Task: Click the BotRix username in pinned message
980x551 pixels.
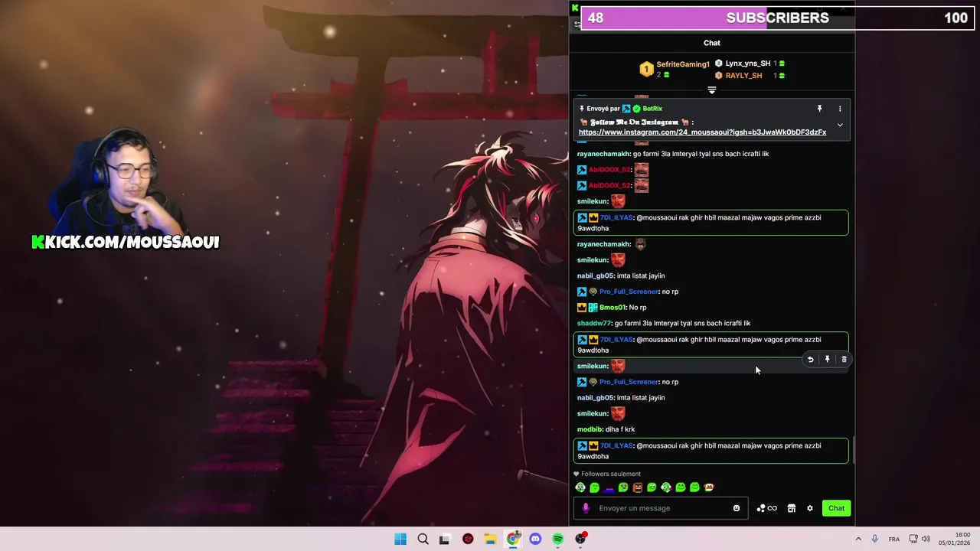Action: click(x=652, y=109)
